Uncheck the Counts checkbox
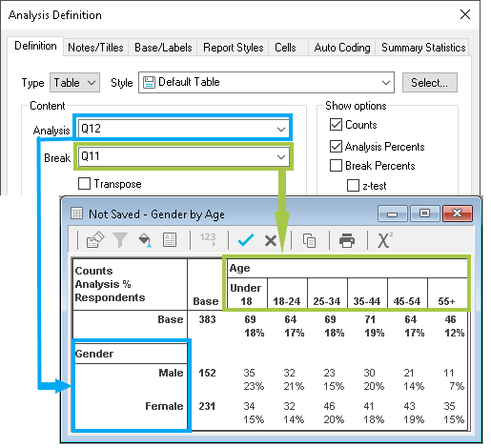This screenshot has height=448, width=491. (x=336, y=125)
